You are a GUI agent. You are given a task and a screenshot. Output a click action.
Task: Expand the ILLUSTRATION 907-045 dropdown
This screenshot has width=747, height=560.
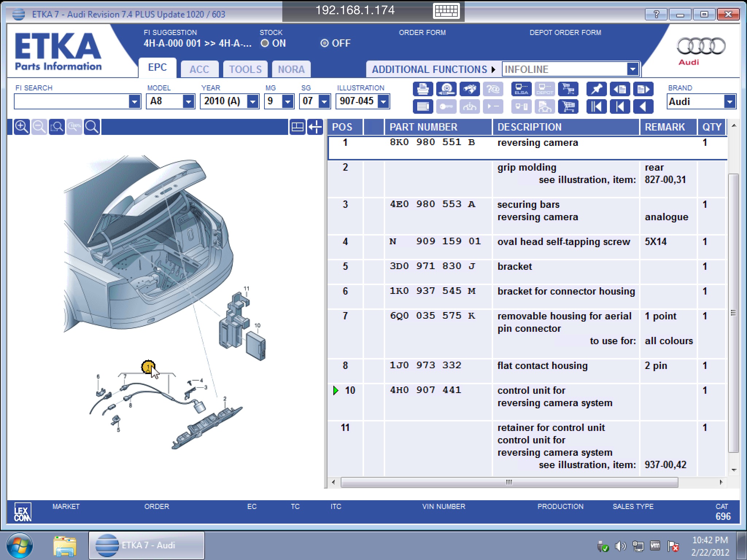tap(383, 101)
